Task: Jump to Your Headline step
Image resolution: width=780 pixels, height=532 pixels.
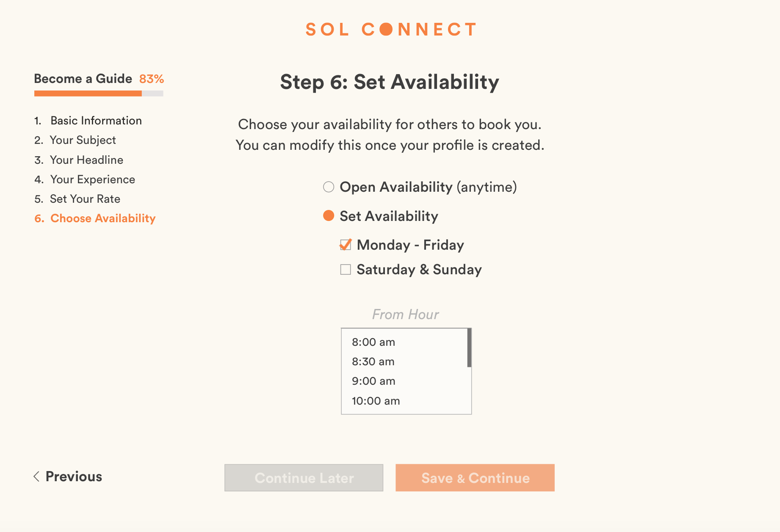Action: pos(86,160)
